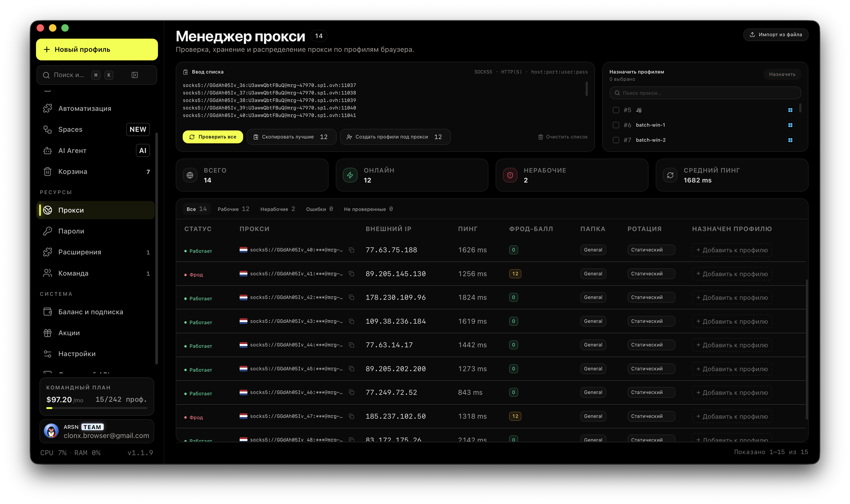Switch to the Рабочие 12 filter tab
This screenshot has height=504, width=850.
point(233,209)
